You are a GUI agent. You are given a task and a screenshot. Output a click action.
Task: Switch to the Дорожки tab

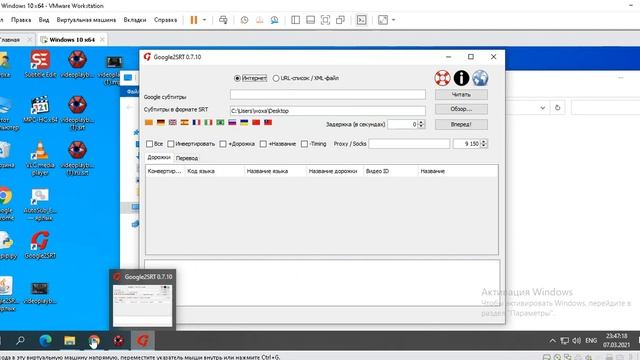click(x=159, y=158)
